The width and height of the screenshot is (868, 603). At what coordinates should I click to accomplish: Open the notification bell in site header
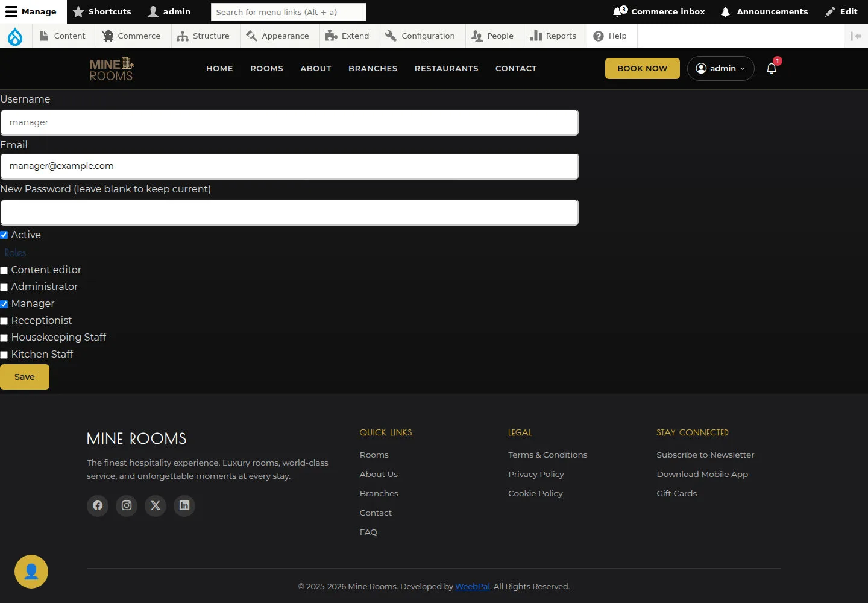pyautogui.click(x=772, y=68)
